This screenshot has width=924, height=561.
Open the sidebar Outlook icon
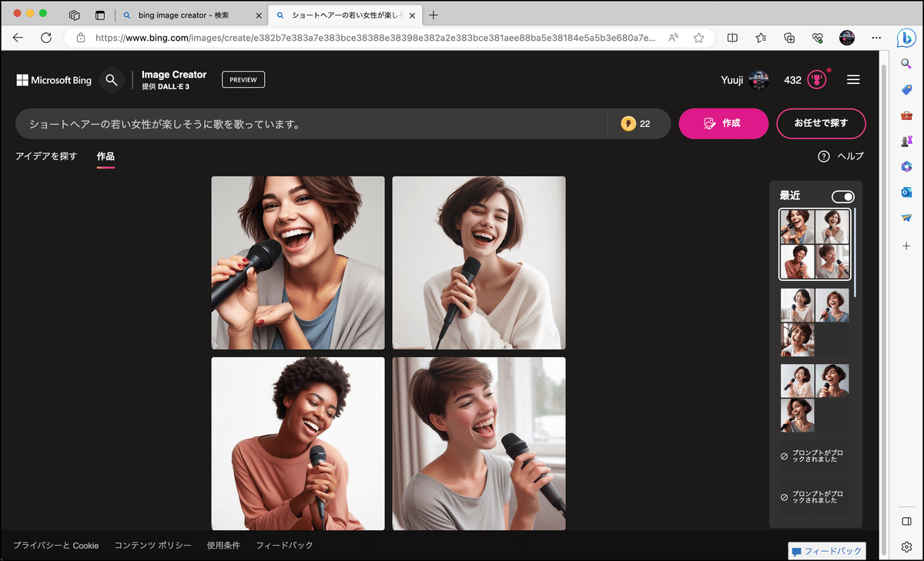[906, 192]
